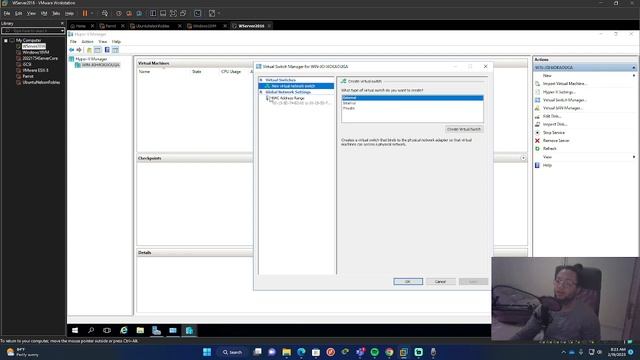Click the guest Windows Start button
The height and width of the screenshot is (360, 640).
tap(75, 330)
